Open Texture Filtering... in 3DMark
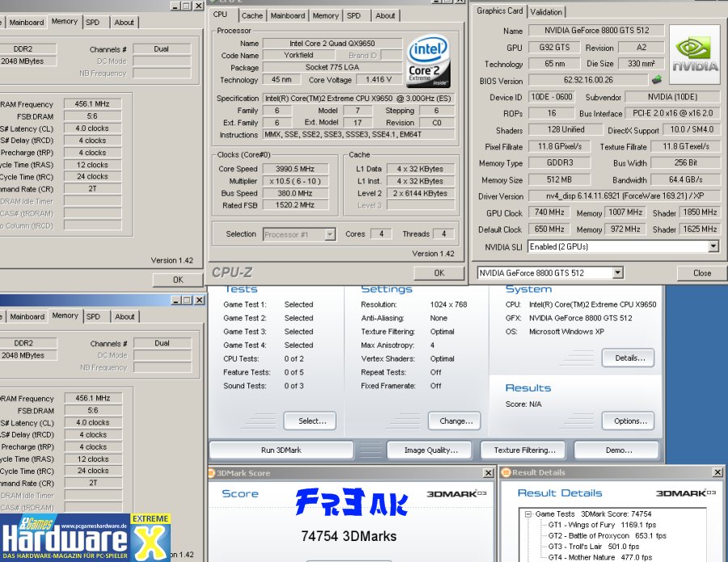Image resolution: width=728 pixels, height=562 pixels. (524, 450)
